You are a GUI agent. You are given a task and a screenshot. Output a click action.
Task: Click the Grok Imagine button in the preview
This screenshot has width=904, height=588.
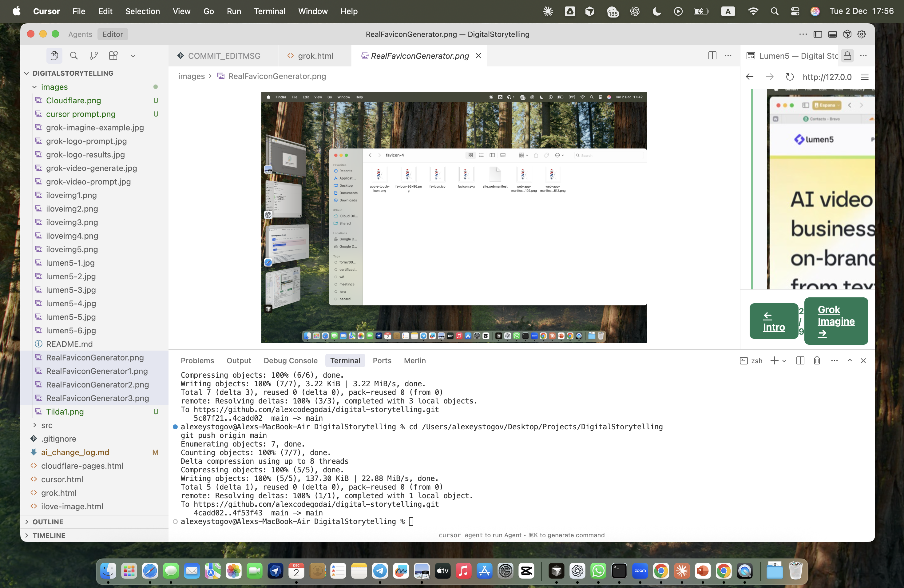[x=836, y=321]
